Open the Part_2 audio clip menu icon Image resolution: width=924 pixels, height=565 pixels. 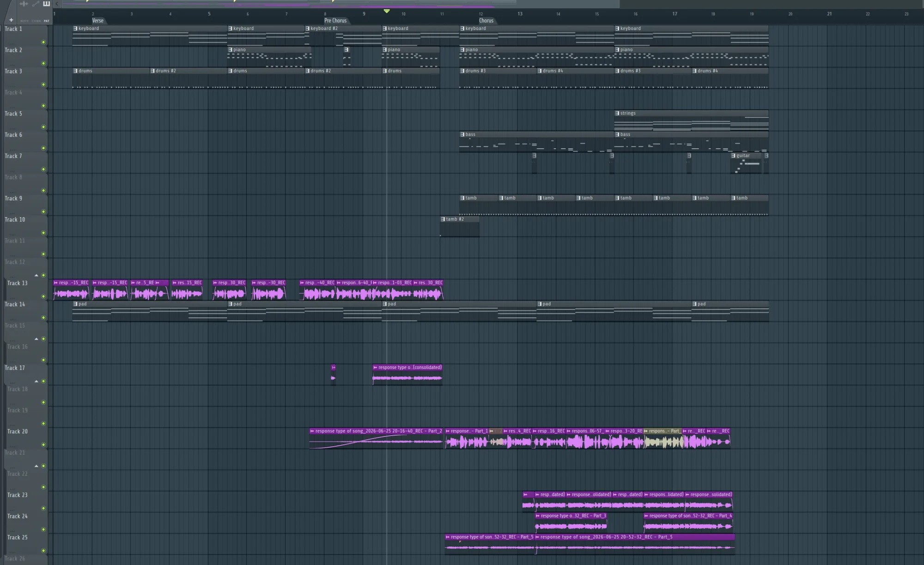[312, 431]
